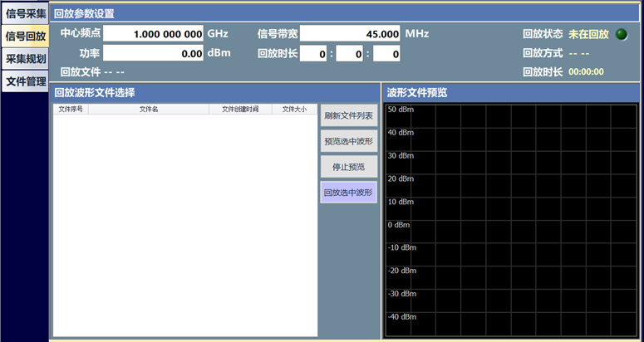
Task: Sort by the 文件序号 column header
Action: coord(71,109)
